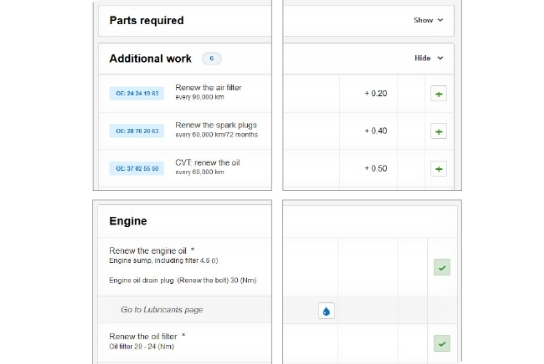Add the CVT renew the oil work
The height and width of the screenshot is (364, 544).
[439, 169]
